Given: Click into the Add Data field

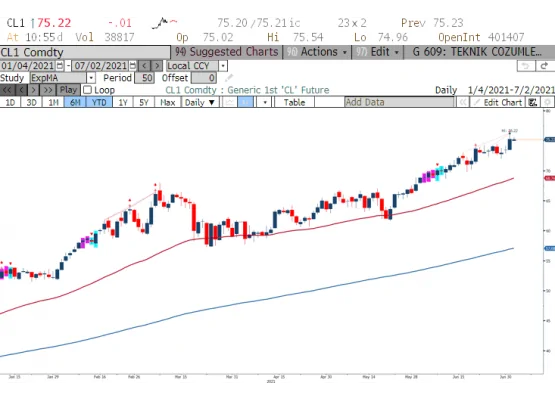Looking at the screenshot, I should tap(399, 102).
